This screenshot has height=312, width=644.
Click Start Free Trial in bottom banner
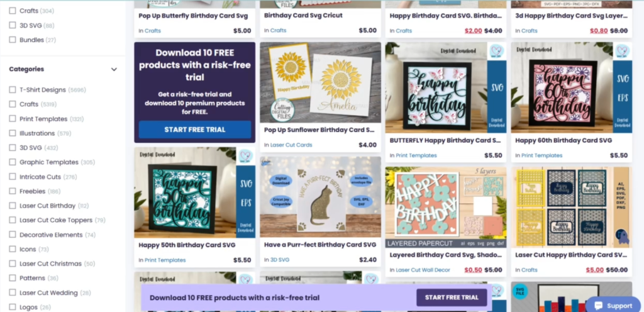tap(452, 298)
